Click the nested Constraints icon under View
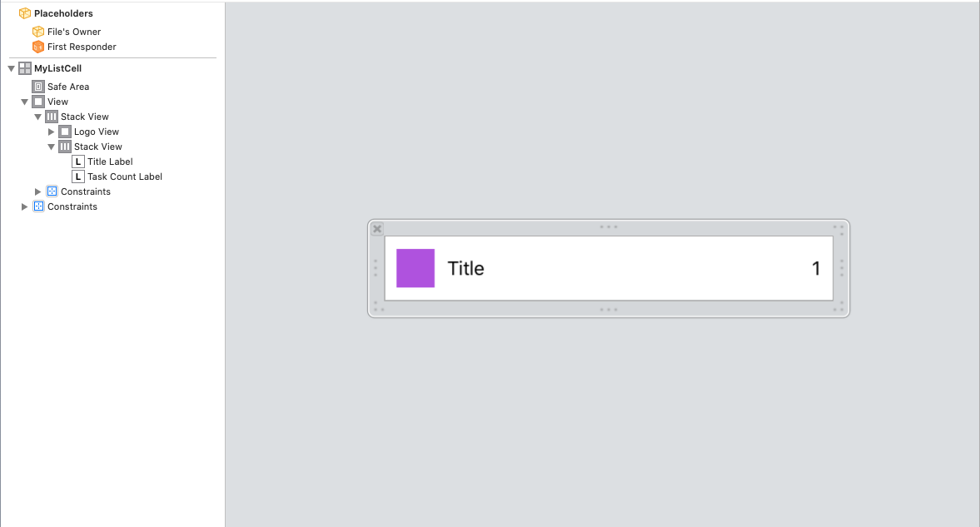Image resolution: width=980 pixels, height=527 pixels. point(52,191)
